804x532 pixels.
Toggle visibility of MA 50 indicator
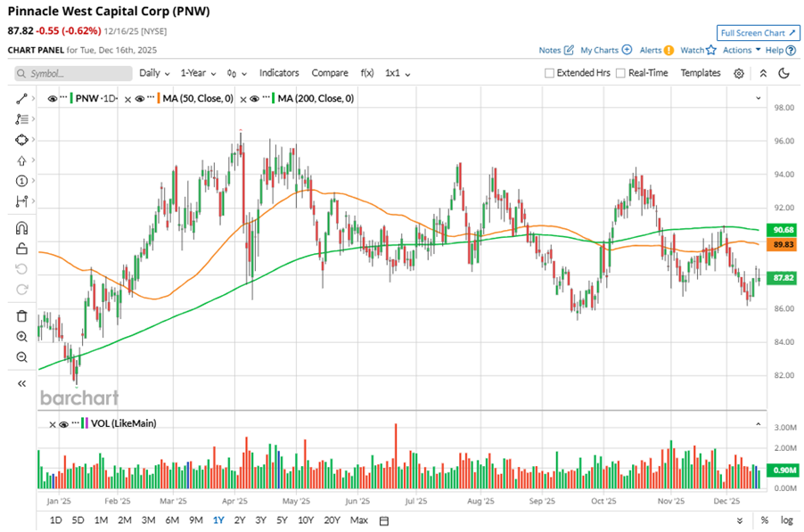(139, 98)
